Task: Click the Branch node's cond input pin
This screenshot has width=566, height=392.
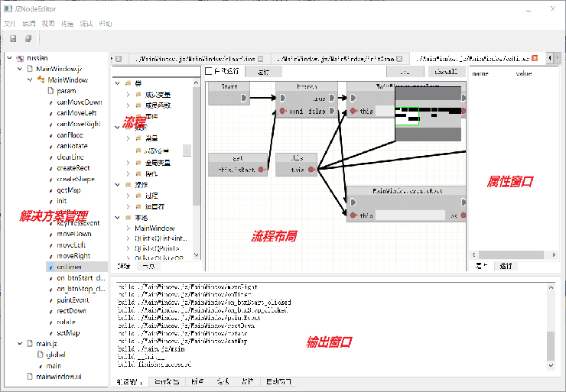Action: pos(282,111)
